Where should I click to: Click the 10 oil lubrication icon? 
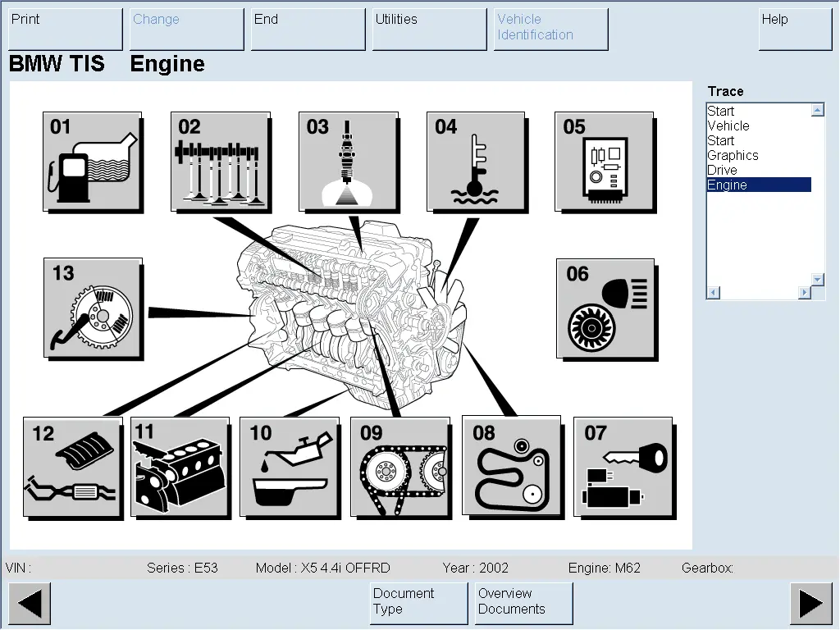(x=289, y=467)
